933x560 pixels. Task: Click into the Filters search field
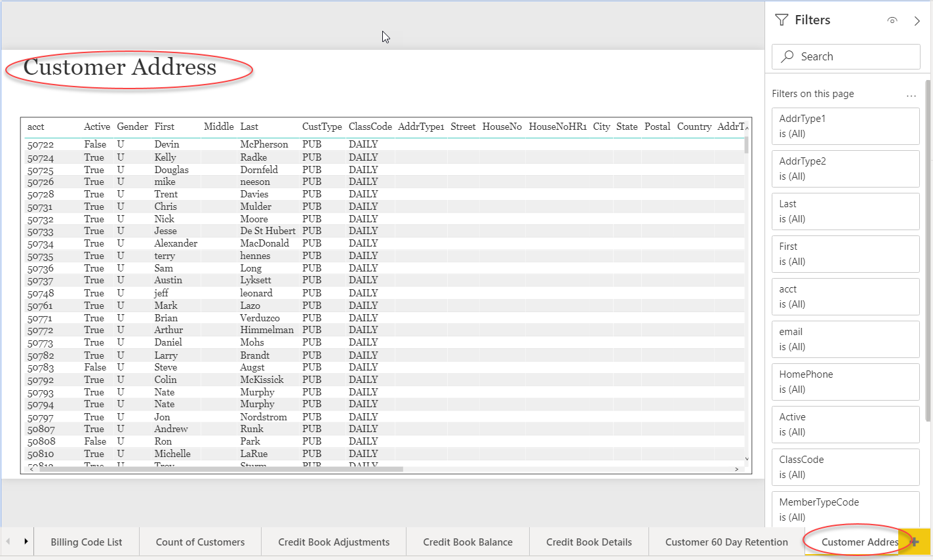pyautogui.click(x=846, y=56)
